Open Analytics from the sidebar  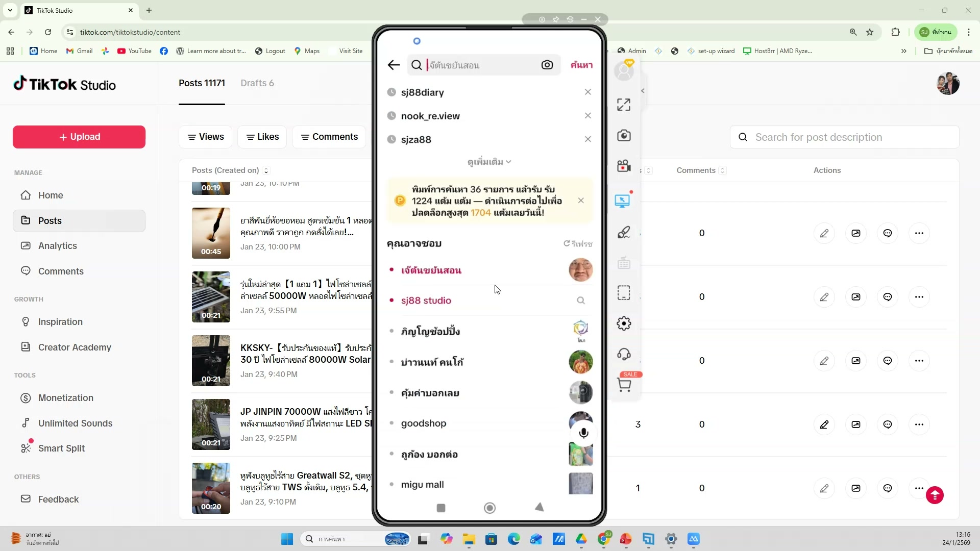coord(57,245)
